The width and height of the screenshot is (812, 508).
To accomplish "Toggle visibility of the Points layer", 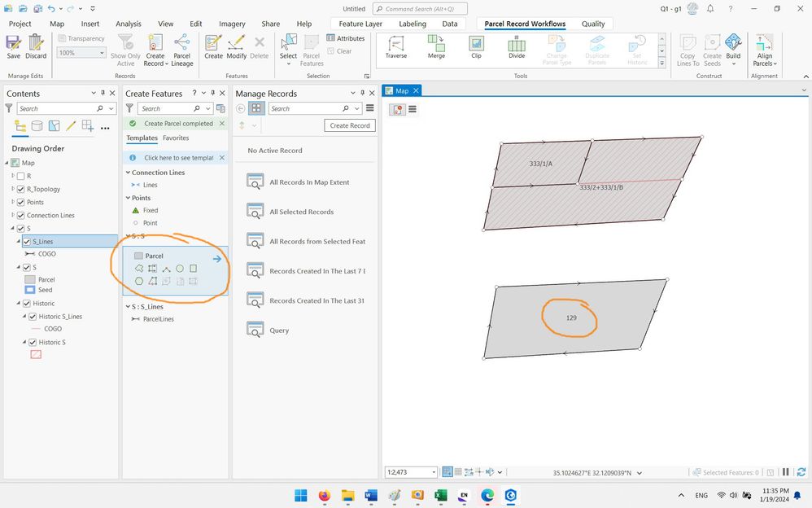I will (20, 202).
